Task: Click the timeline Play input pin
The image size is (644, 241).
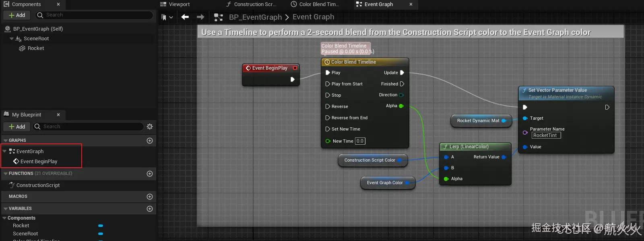Action: pos(328,73)
